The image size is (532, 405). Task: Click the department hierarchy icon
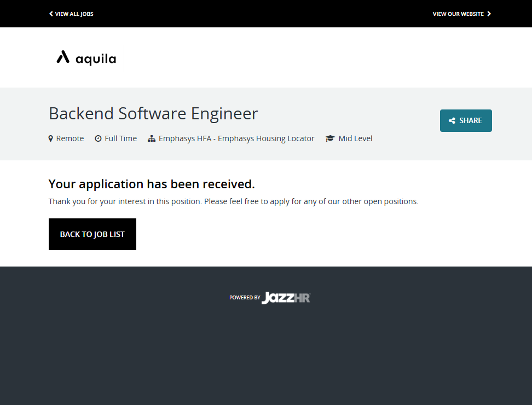152,139
